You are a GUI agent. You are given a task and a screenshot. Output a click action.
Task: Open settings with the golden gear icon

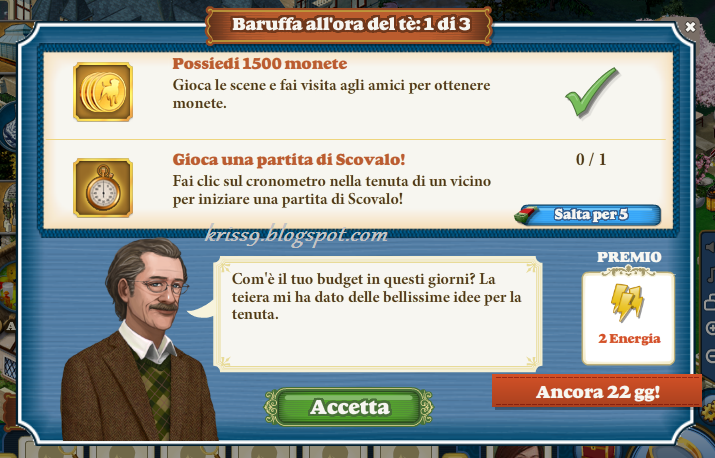click(x=708, y=410)
